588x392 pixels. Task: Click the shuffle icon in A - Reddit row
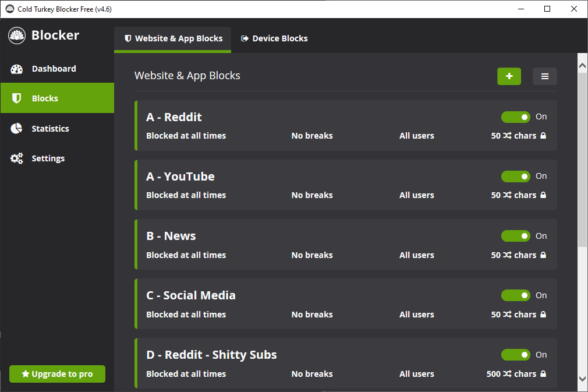[507, 135]
